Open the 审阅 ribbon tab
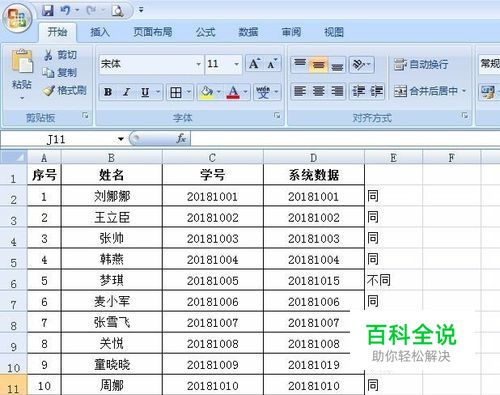This screenshot has height=395, width=500. coord(291,32)
